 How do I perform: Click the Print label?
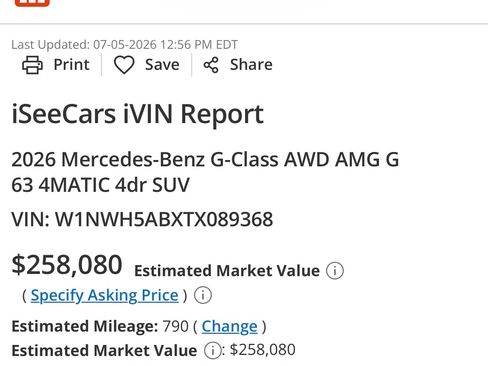72,65
